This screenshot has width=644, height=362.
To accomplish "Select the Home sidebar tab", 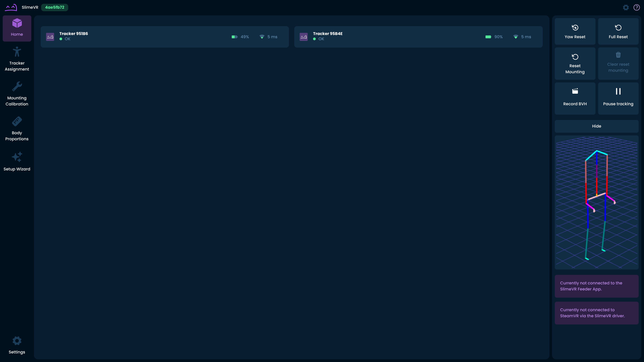I will pos(17,28).
